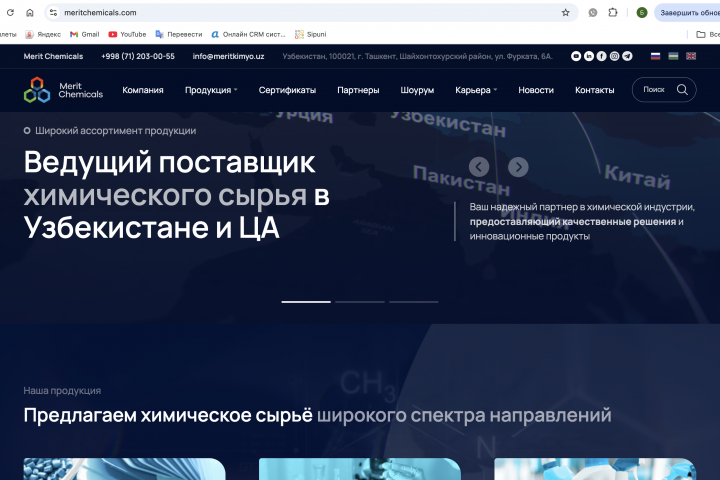Open the Яндекс bookmark

point(43,34)
